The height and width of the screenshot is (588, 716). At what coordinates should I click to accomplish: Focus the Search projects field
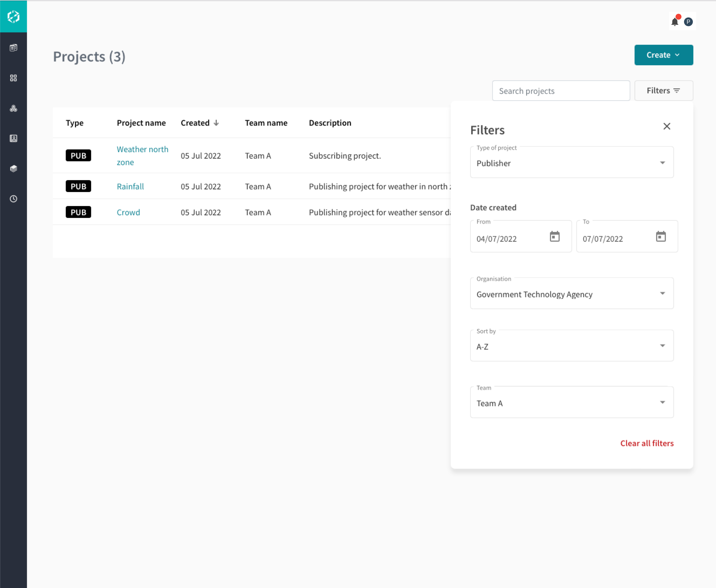pyautogui.click(x=561, y=90)
